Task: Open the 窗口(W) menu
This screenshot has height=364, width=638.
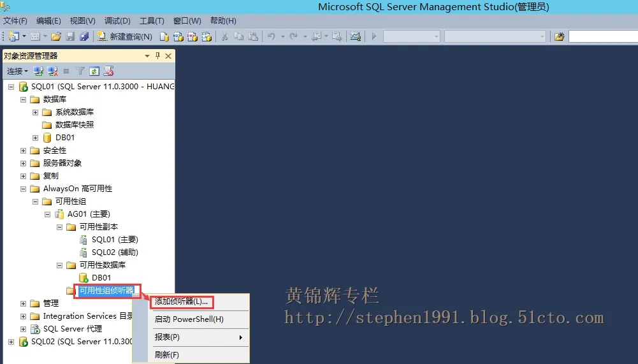Action: point(187,21)
